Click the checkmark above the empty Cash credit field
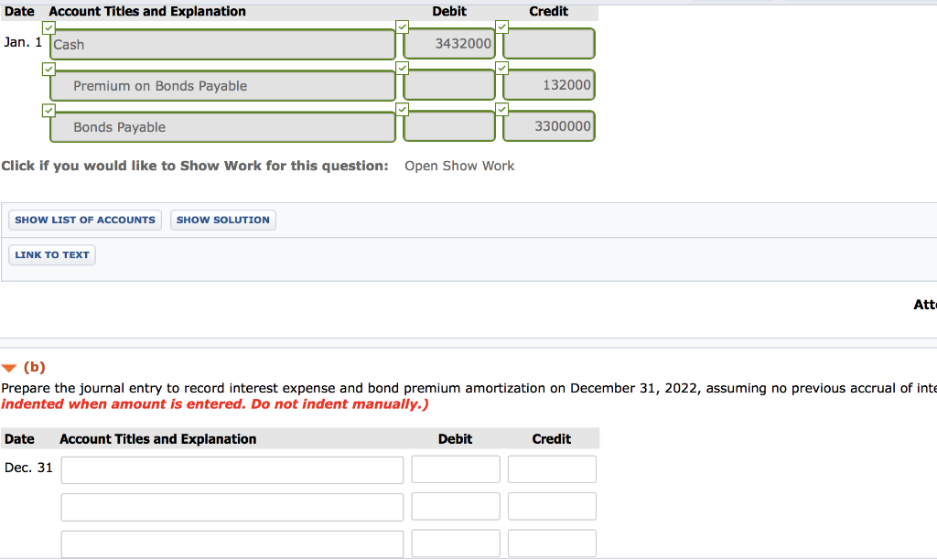The image size is (937, 560). pyautogui.click(x=501, y=27)
